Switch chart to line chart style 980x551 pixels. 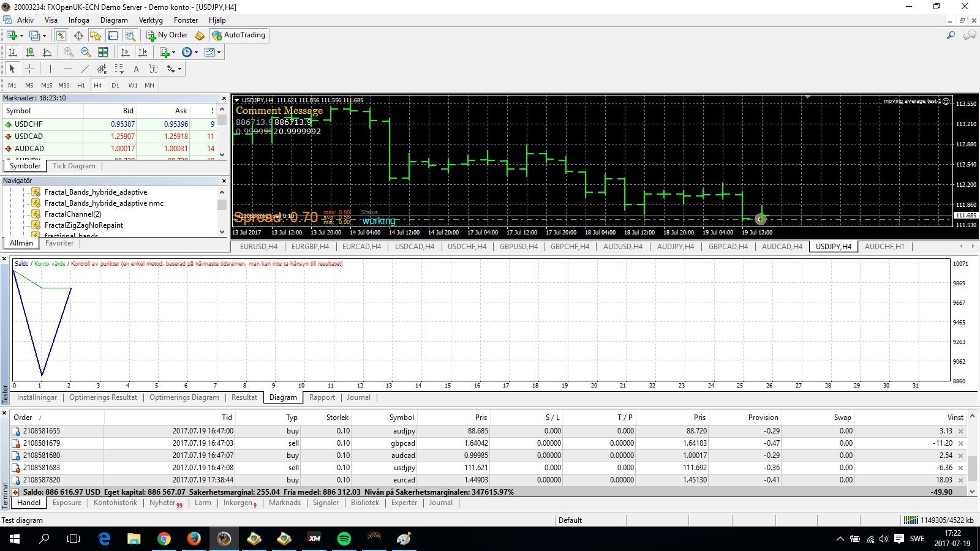[x=47, y=52]
